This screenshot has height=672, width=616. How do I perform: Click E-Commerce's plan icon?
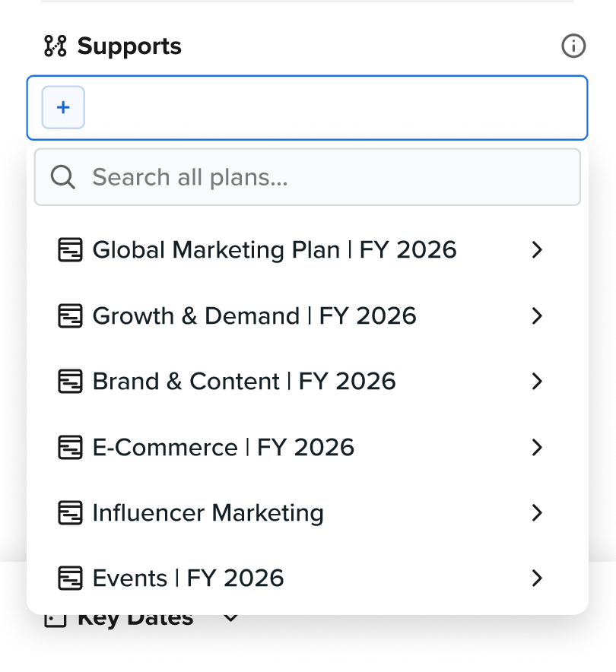pos(70,447)
